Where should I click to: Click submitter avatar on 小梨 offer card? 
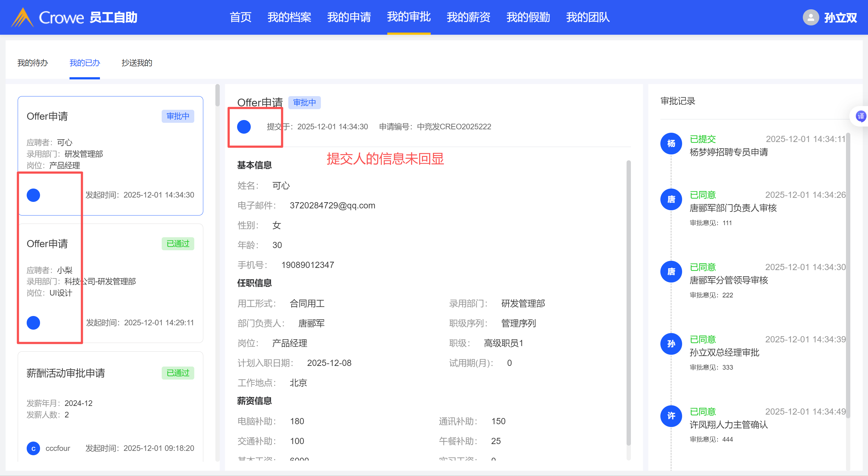tap(33, 323)
